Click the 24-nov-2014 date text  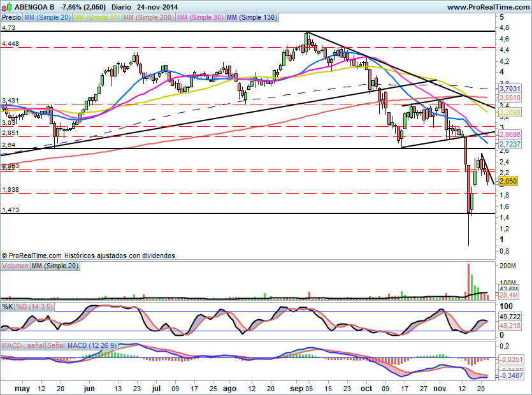tap(157, 7)
